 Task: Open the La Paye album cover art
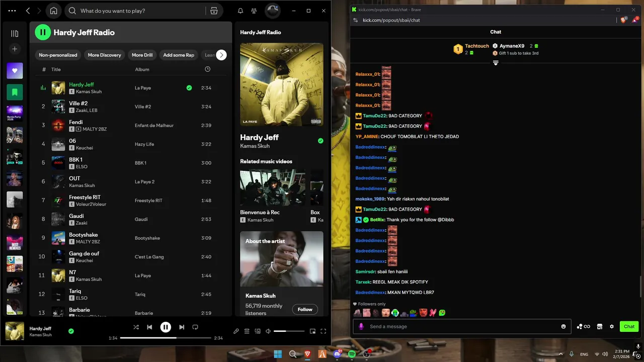(x=282, y=84)
